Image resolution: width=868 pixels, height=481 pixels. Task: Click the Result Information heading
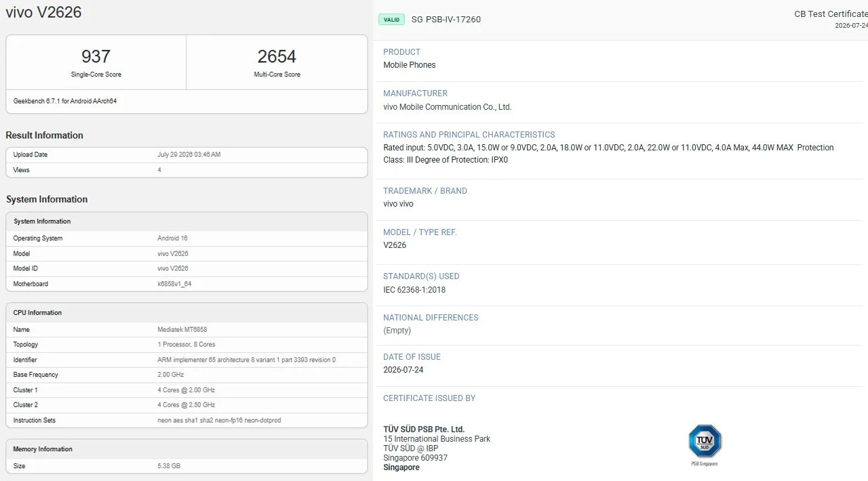(x=45, y=135)
